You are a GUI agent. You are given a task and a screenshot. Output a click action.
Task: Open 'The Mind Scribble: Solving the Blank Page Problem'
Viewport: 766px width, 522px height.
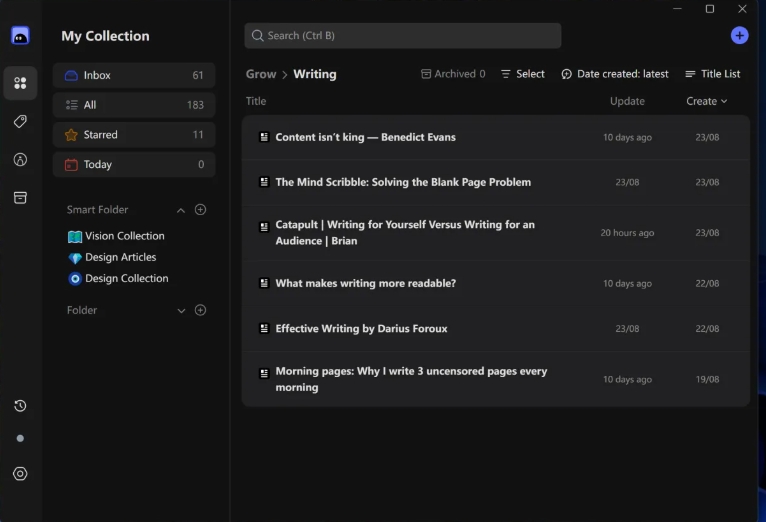point(496,182)
